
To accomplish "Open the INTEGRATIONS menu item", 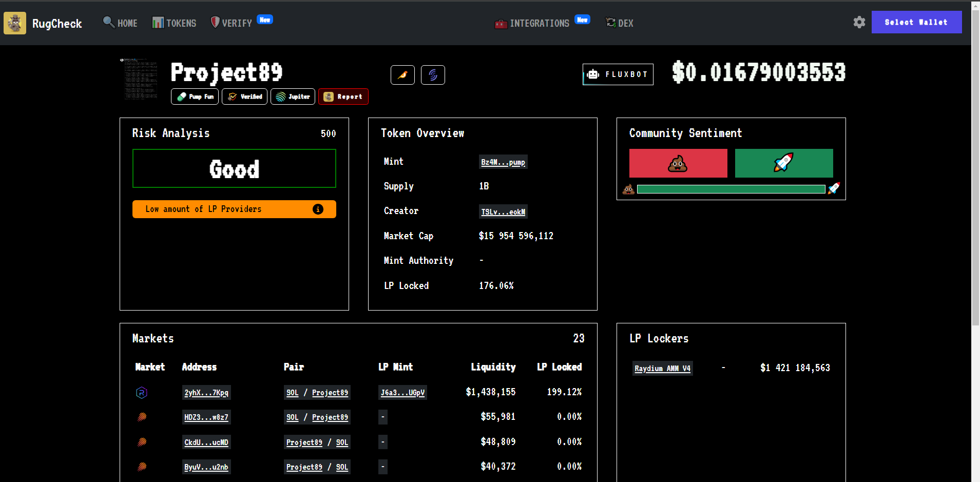I will 532,23.
